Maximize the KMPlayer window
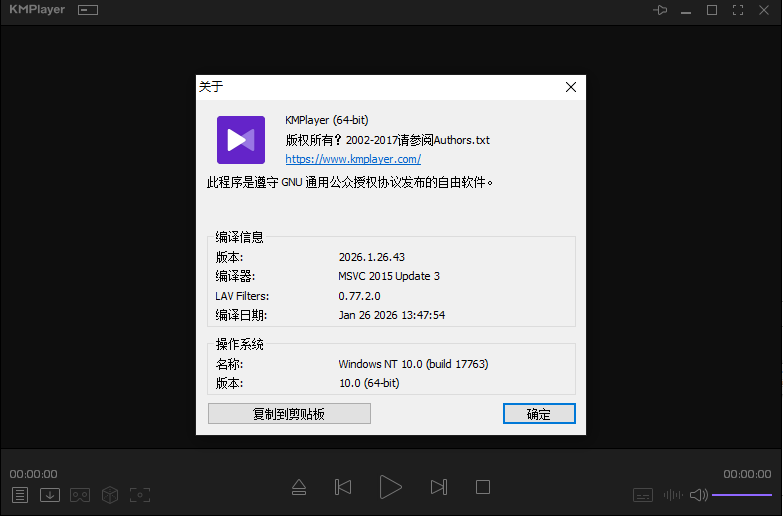 click(712, 10)
